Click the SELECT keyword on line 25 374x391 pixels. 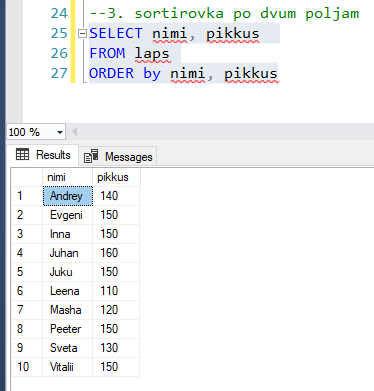[116, 33]
